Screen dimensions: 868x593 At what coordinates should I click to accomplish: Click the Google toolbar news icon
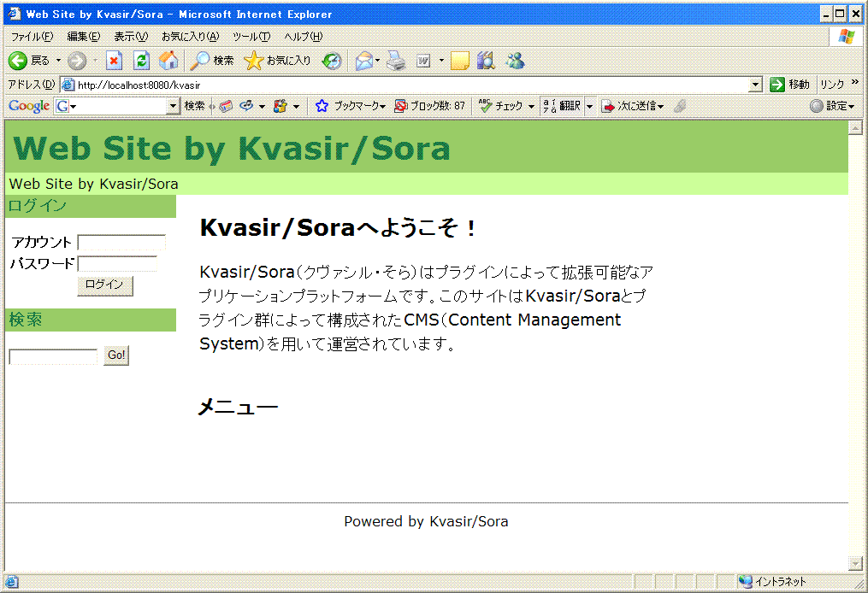225,106
